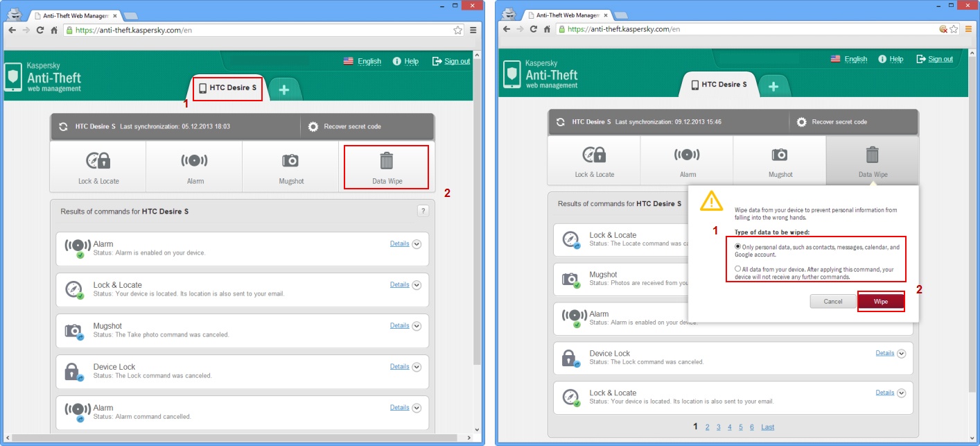
Task: Open Details for the Device Lock result in the left window
Action: [x=399, y=366]
